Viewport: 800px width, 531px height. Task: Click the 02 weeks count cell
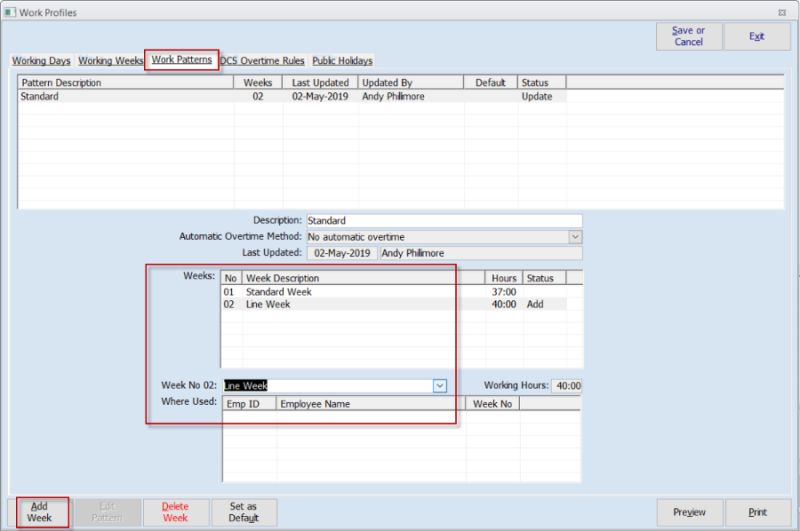coord(258,96)
